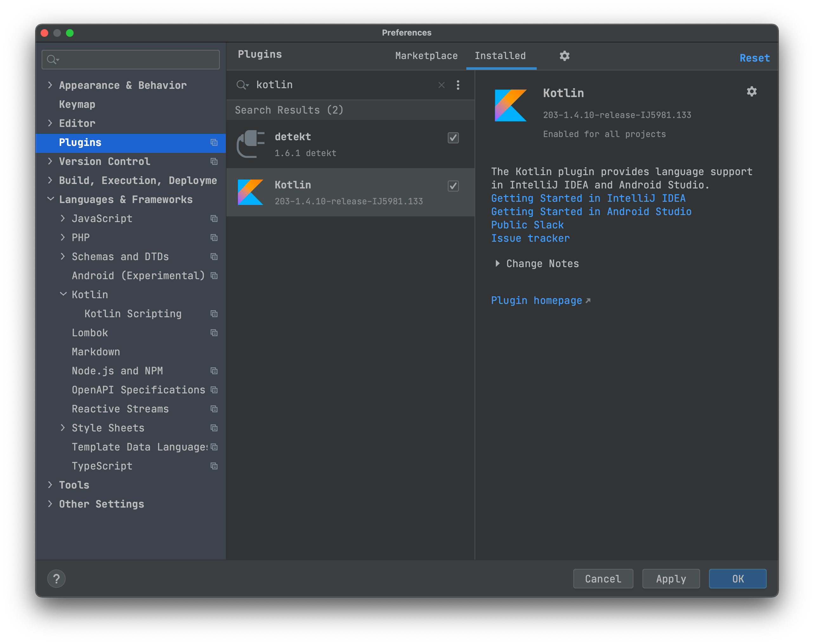
Task: Click the help question mark button
Action: click(56, 578)
